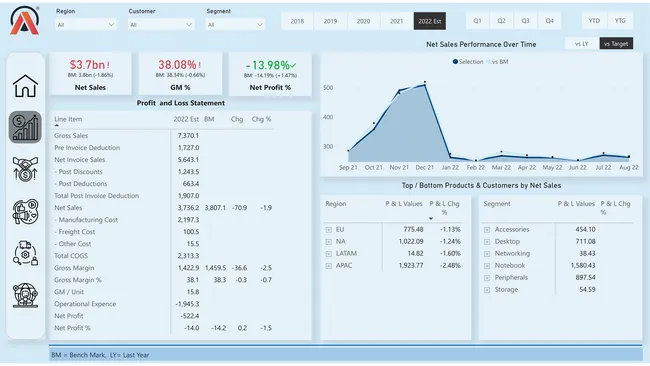Sort by the Line Item column header
Image resolution: width=650 pixels, height=366 pixels.
tap(68, 119)
